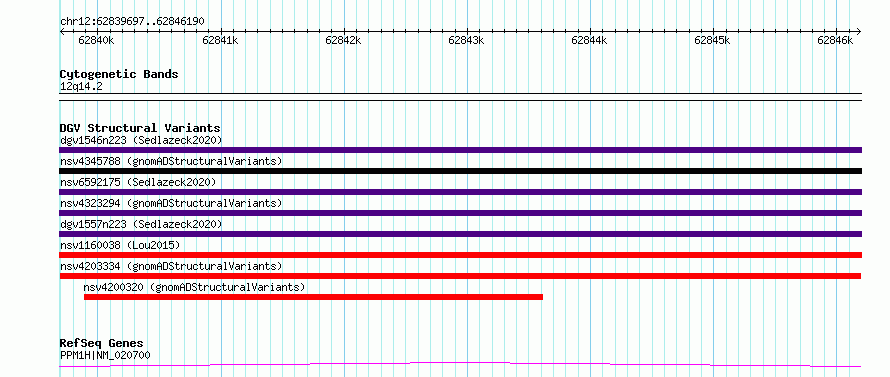Open the nsv4323294 variant bar
The width and height of the screenshot is (890, 377).
tap(460, 213)
